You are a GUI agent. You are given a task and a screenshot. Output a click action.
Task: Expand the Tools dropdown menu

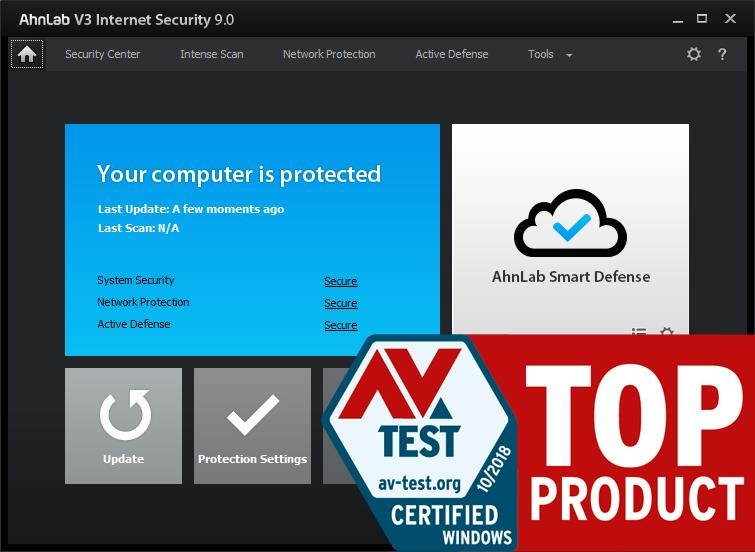[550, 54]
